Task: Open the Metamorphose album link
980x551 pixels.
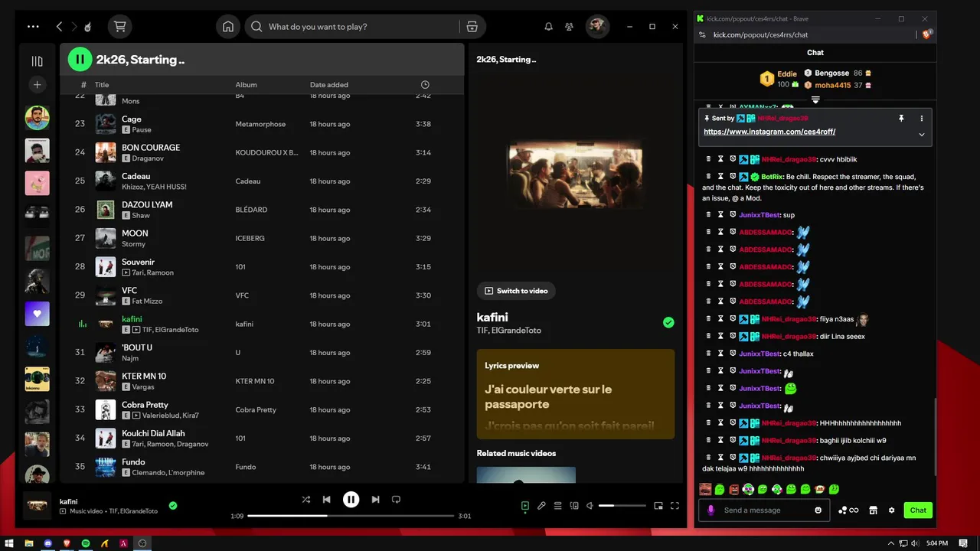Action: pos(260,124)
